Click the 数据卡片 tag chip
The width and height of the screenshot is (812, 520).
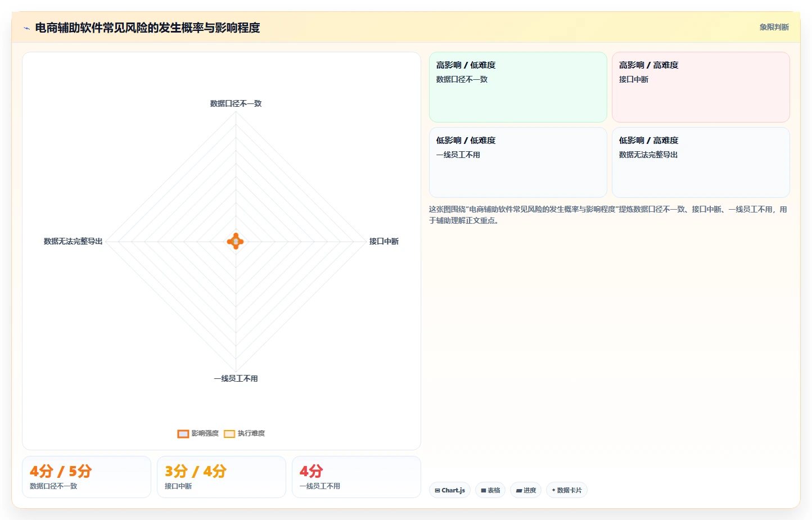point(567,490)
